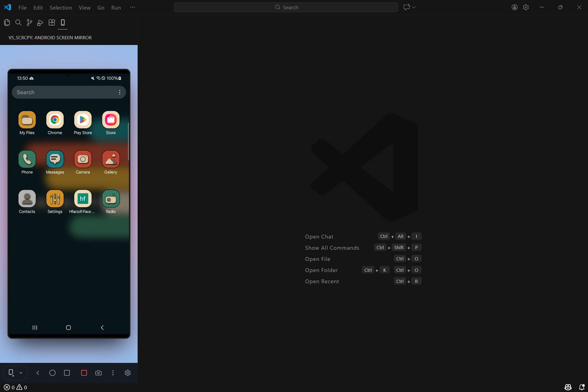
Task: Open scrcpy settings gear in the bottom toolbar
Action: coord(128,373)
